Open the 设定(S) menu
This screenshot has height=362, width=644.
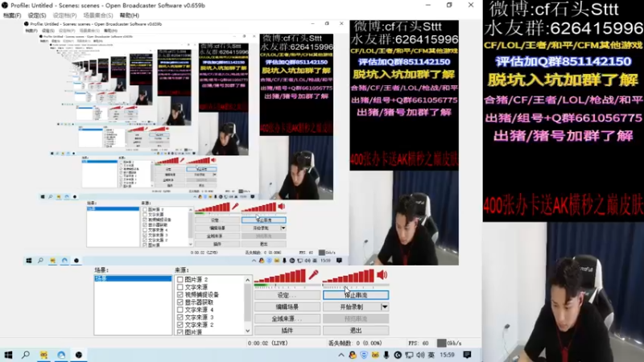pyautogui.click(x=37, y=15)
